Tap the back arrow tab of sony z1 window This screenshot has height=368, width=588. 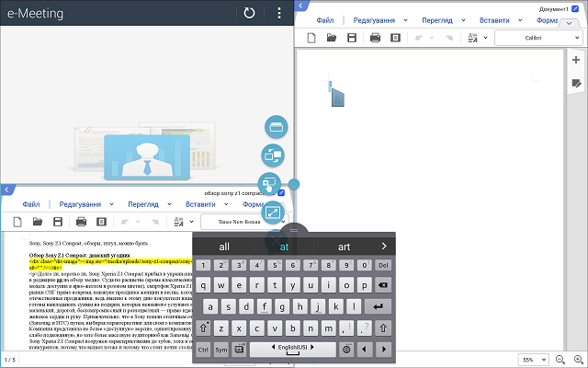pyautogui.click(x=6, y=190)
